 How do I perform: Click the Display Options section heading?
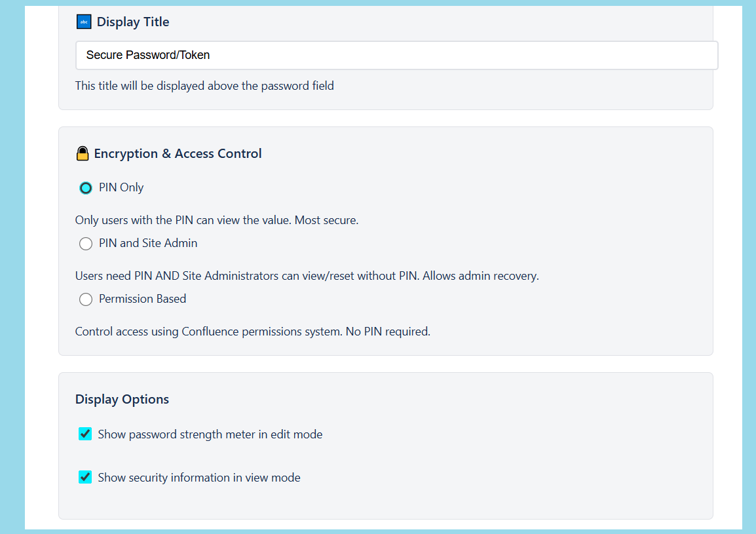coord(122,398)
